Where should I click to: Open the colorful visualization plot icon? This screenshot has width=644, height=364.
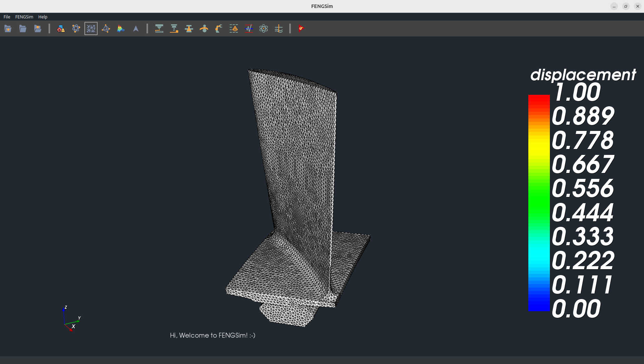click(121, 28)
